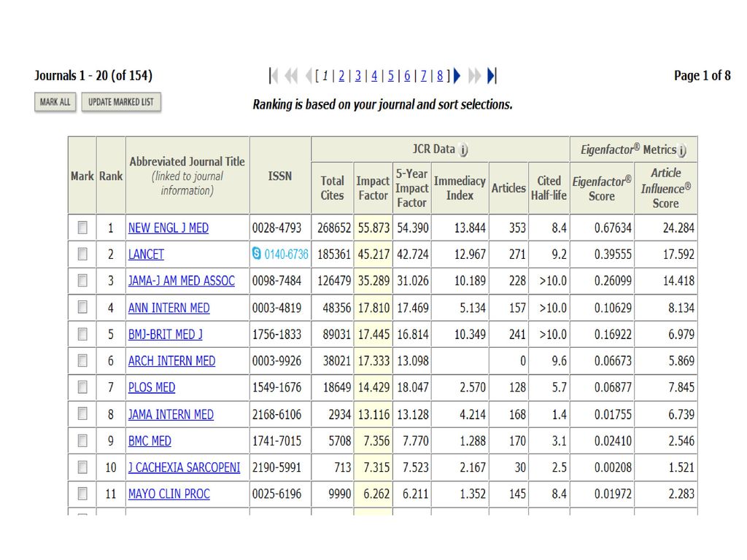Click the Immediacy Index column header
Viewport: 747px width, 560px height.
pyautogui.click(x=460, y=188)
